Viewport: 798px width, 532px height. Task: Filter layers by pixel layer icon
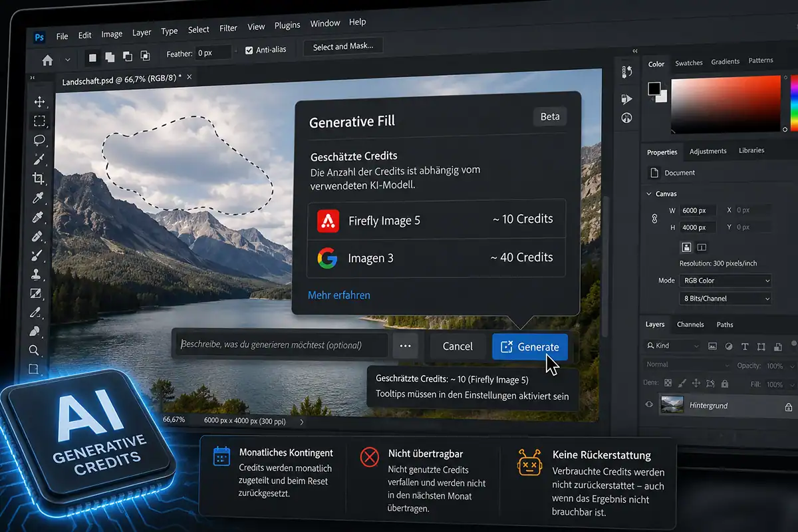[x=713, y=346]
